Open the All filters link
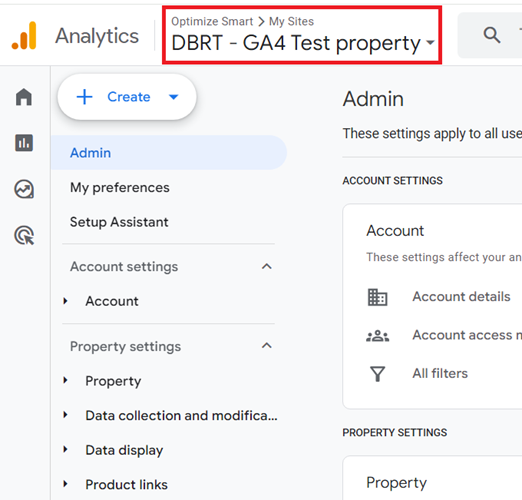The height and width of the screenshot is (500, 522). tap(440, 373)
